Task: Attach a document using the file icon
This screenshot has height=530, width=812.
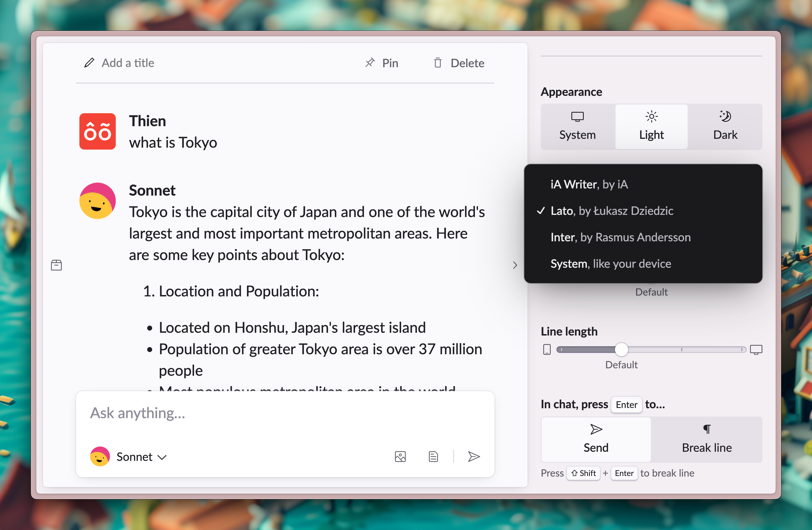Action: click(433, 457)
